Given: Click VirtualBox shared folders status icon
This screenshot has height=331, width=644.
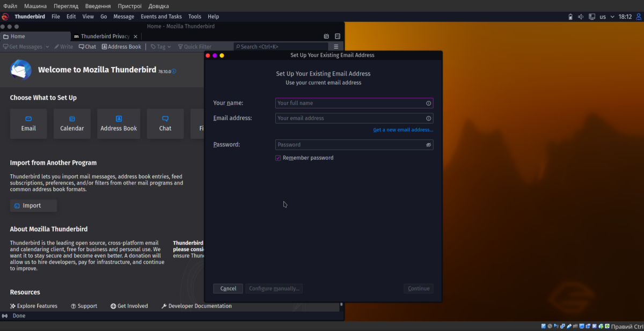Looking at the screenshot, I should (x=575, y=326).
